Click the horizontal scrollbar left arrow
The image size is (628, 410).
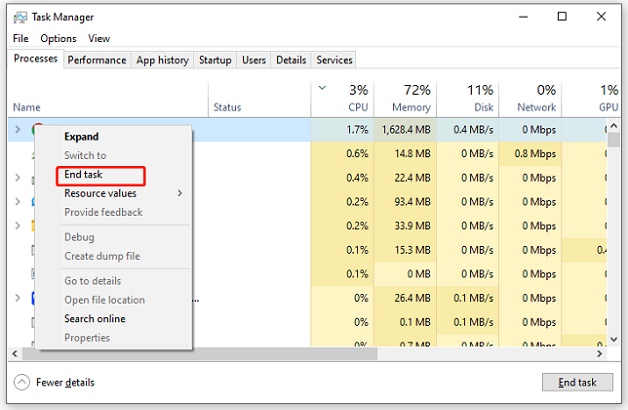coord(15,354)
